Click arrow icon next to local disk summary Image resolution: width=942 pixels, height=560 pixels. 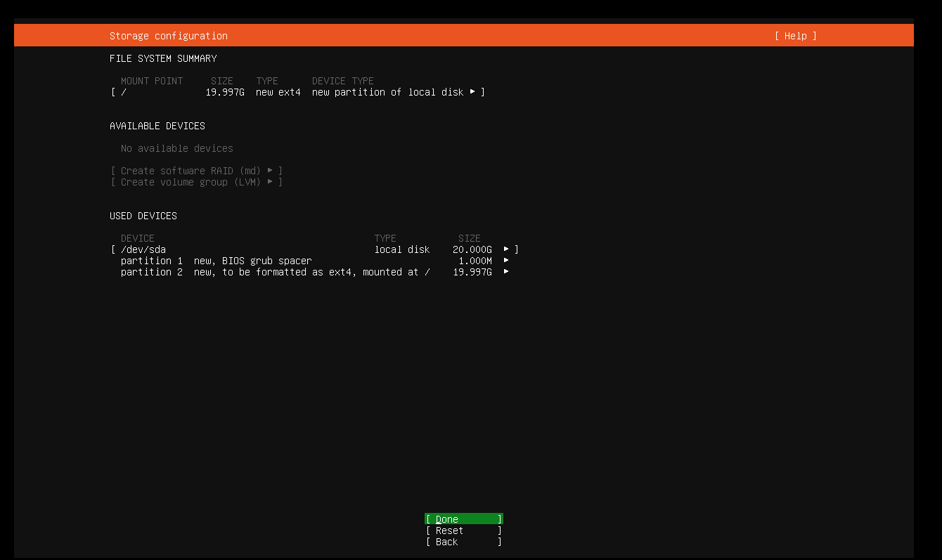click(474, 92)
